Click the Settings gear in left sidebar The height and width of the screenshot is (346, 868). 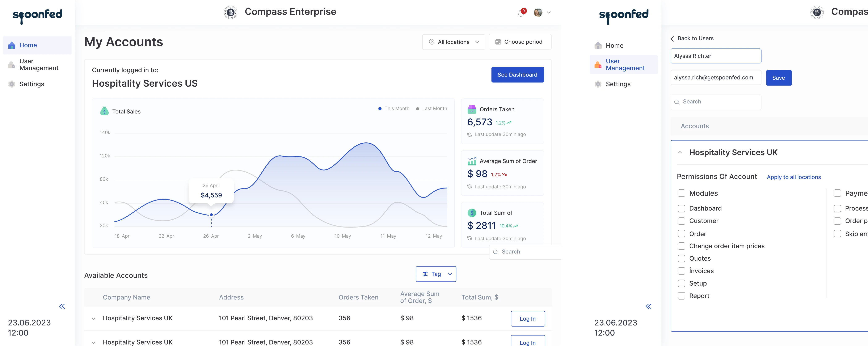click(x=12, y=84)
